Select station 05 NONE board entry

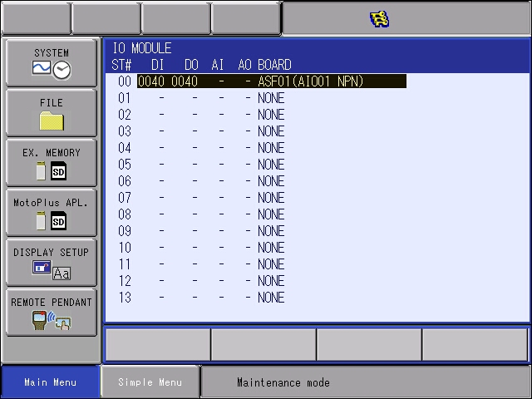pos(271,165)
